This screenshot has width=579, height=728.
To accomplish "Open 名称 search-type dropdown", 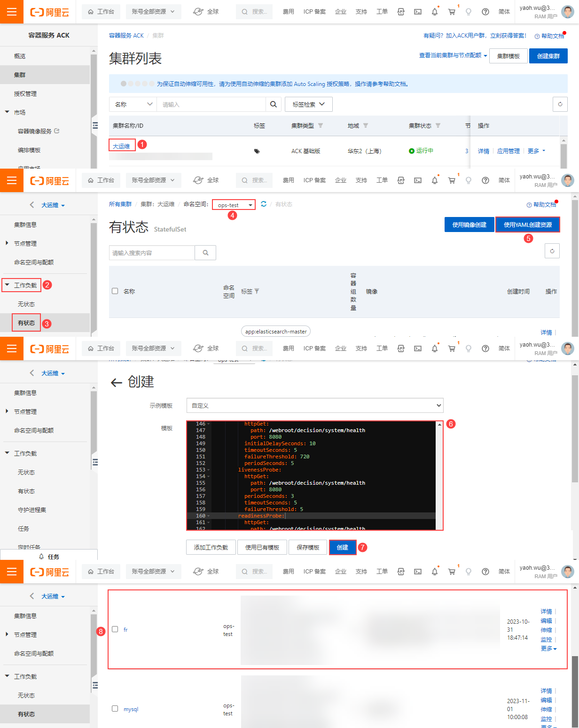I will pyautogui.click(x=133, y=104).
